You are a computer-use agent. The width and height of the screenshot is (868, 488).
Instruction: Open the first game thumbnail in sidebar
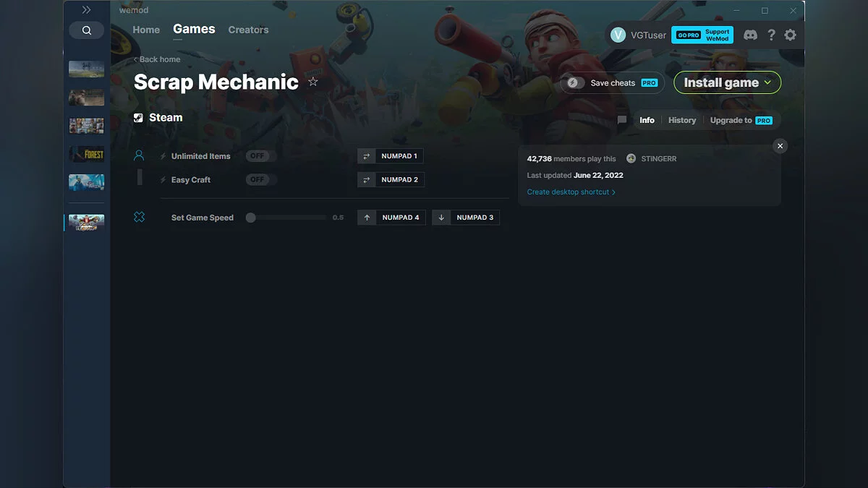[x=87, y=69]
